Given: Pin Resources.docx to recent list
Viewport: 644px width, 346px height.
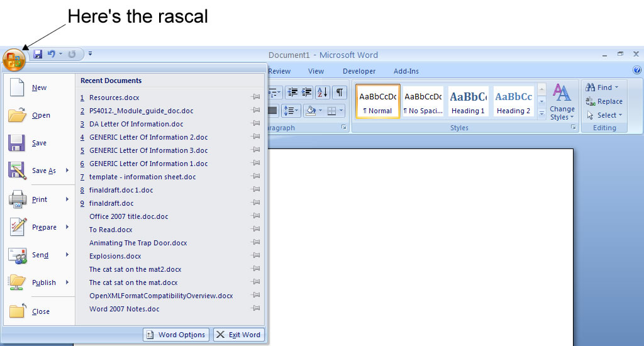Looking at the screenshot, I should coord(255,97).
